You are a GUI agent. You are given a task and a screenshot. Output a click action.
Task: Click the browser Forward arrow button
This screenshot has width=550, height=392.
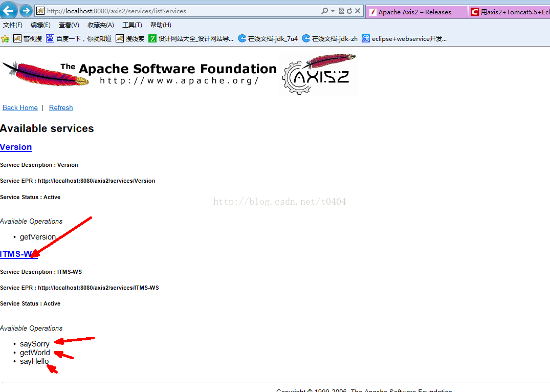click(26, 11)
